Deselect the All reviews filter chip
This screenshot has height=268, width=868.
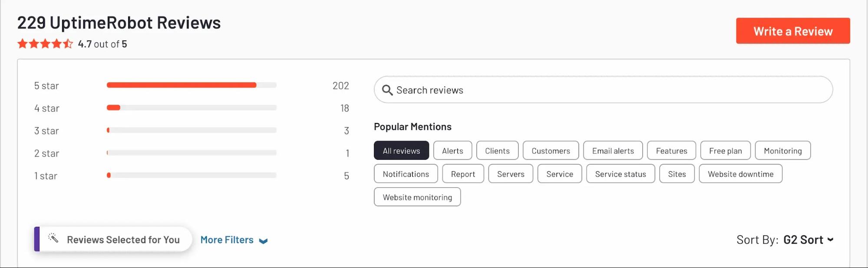click(401, 150)
